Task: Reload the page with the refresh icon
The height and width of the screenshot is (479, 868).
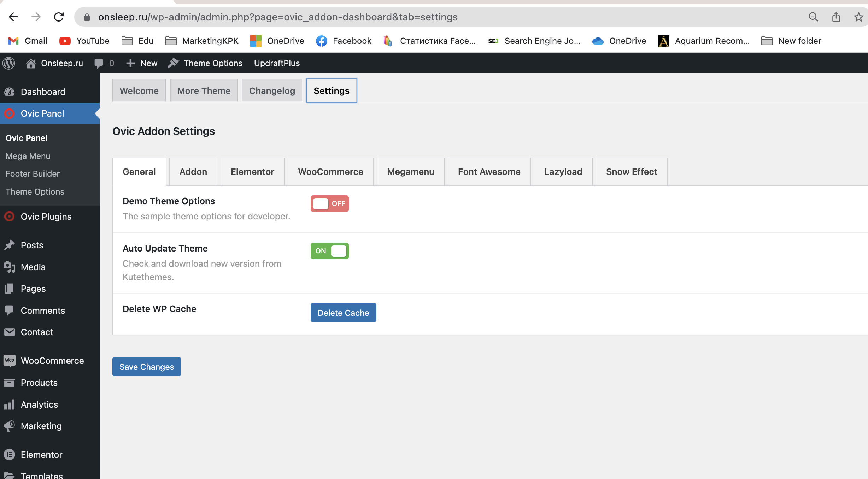Action: (59, 17)
